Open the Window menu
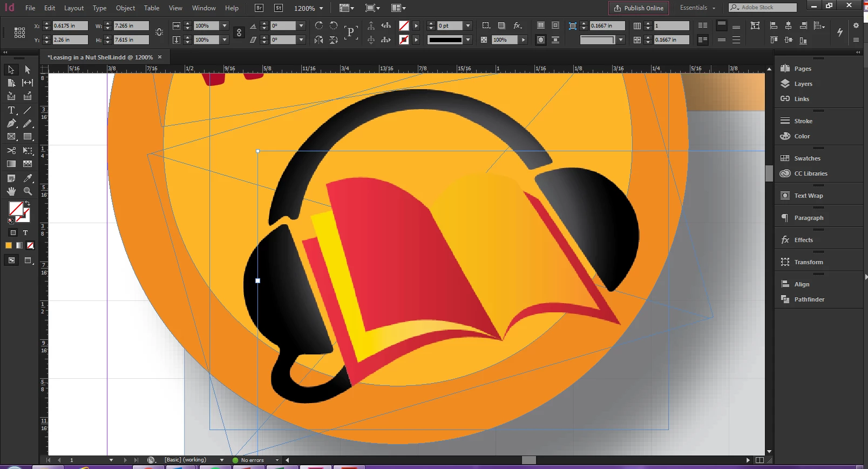868x469 pixels. [204, 8]
